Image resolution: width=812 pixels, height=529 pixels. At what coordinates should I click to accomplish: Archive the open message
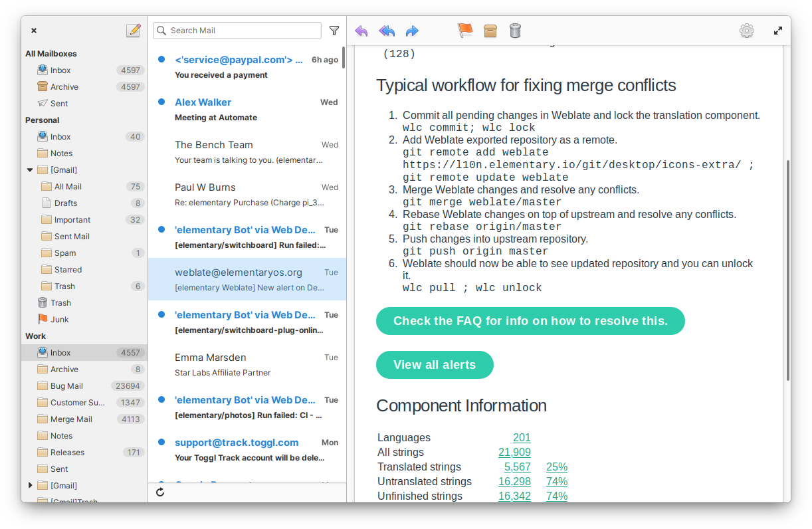click(x=490, y=31)
